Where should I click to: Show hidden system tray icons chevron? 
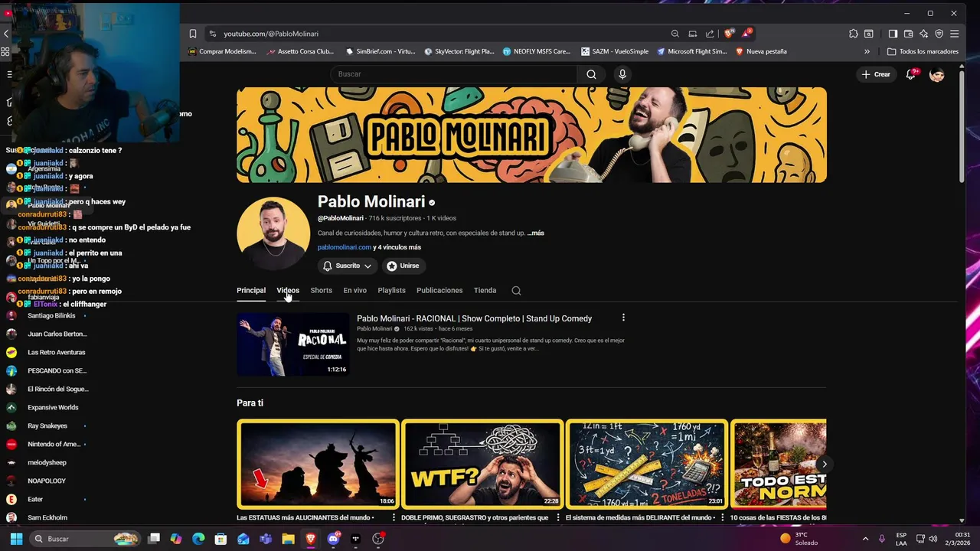[865, 539]
